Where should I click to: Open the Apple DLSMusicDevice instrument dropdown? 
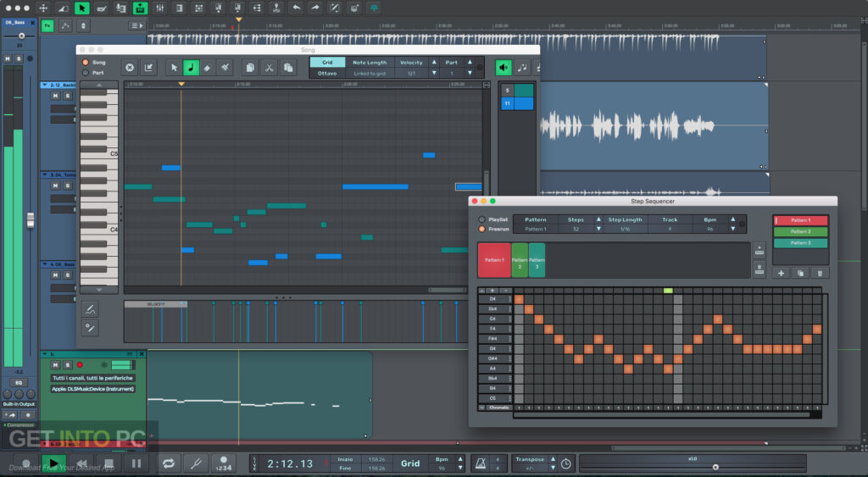pos(93,389)
